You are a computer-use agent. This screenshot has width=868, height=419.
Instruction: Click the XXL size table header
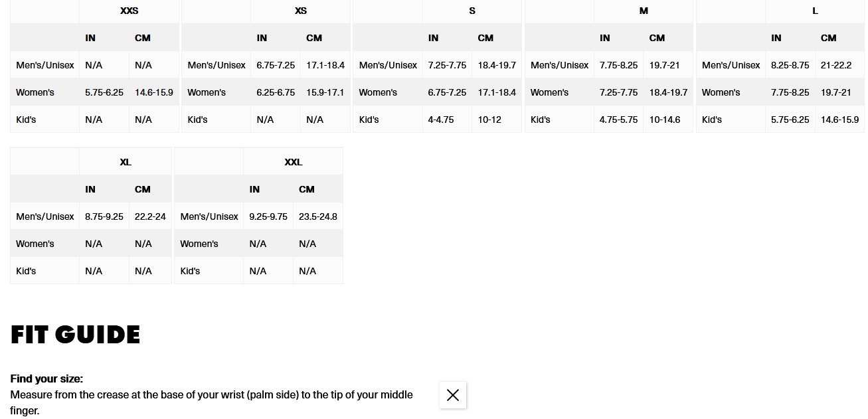click(x=293, y=162)
